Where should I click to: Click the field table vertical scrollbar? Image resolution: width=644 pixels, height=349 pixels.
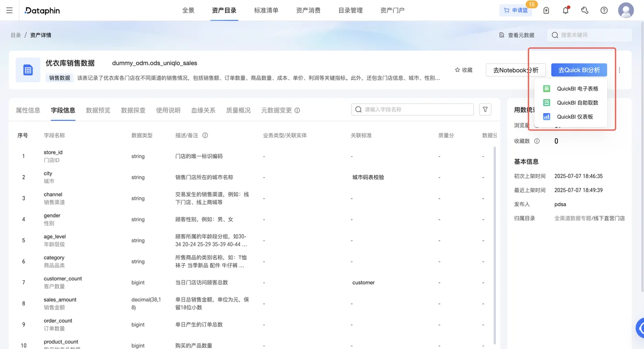(495, 245)
